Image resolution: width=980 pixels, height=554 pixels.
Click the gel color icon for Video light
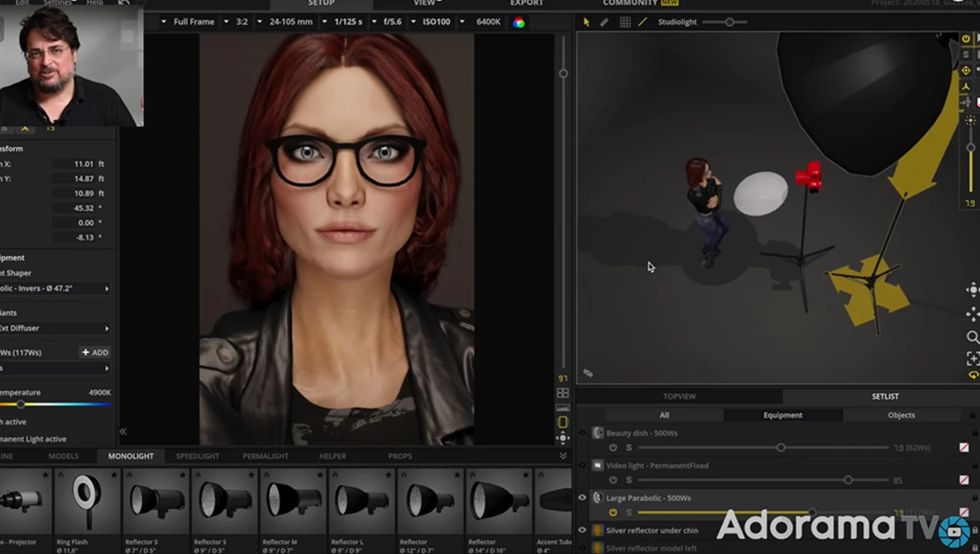[963, 480]
